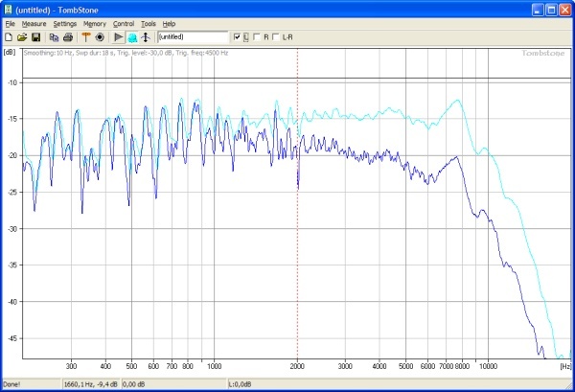Click the vertical auto-scale arrows icon

pos(146,37)
